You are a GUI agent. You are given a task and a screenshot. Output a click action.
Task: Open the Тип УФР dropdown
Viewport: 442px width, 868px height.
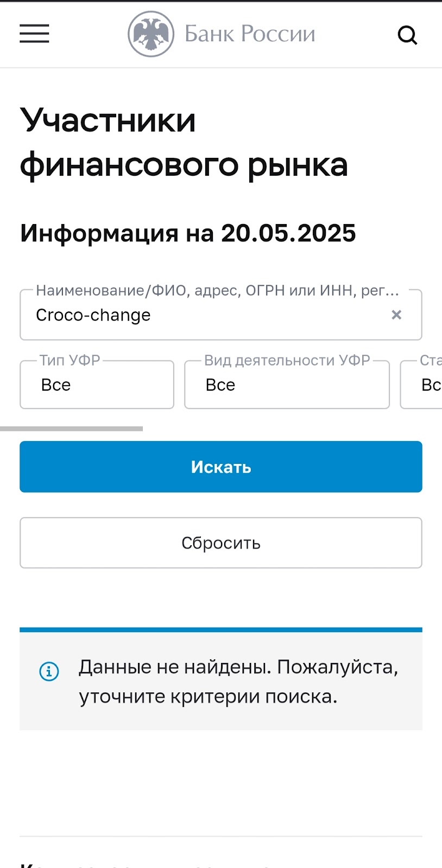point(97,385)
